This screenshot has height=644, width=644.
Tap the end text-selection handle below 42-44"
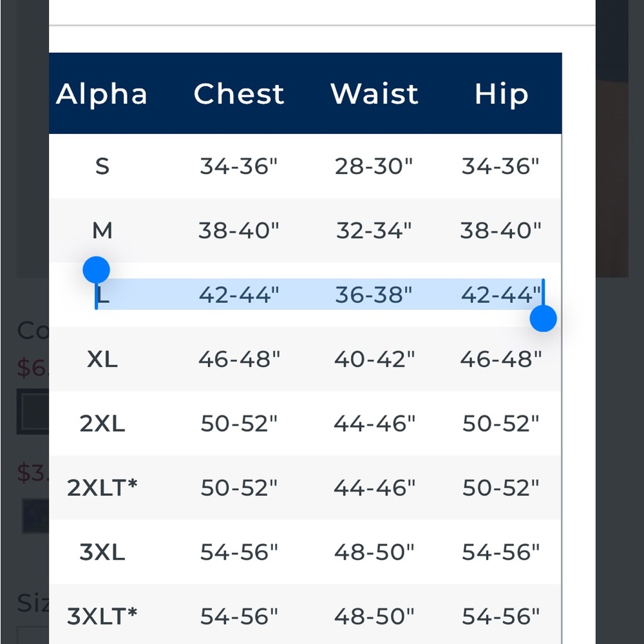pos(543,318)
